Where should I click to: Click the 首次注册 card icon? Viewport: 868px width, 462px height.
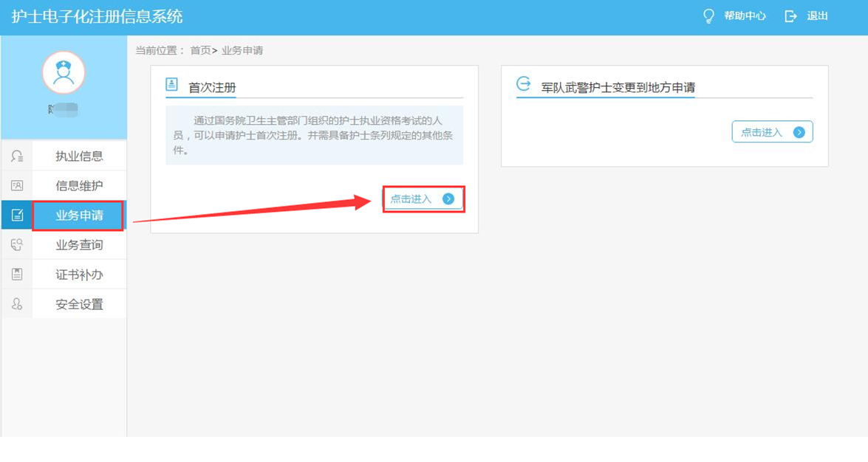(x=172, y=85)
